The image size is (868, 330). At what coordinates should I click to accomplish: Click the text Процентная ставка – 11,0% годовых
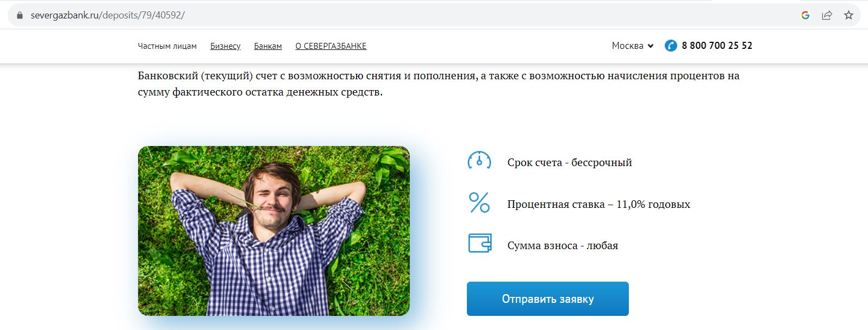599,204
